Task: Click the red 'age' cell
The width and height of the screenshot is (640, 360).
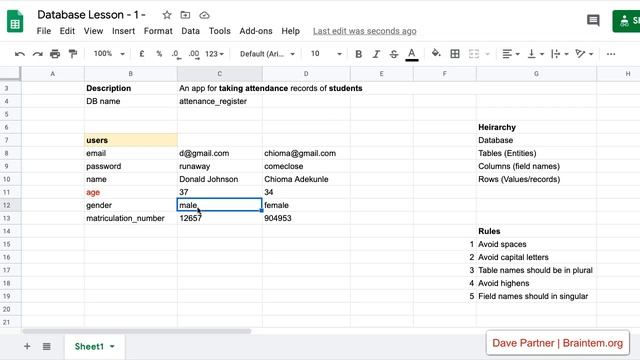Action: (x=131, y=192)
